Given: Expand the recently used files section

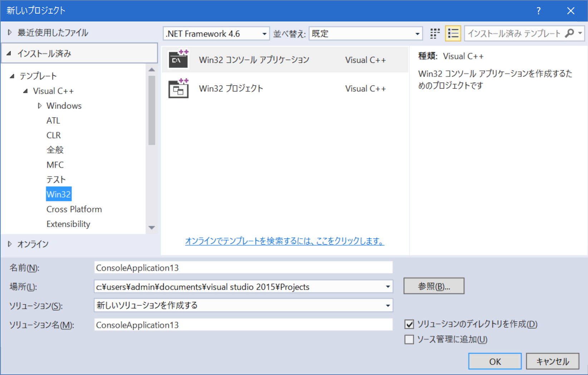Looking at the screenshot, I should (x=10, y=33).
